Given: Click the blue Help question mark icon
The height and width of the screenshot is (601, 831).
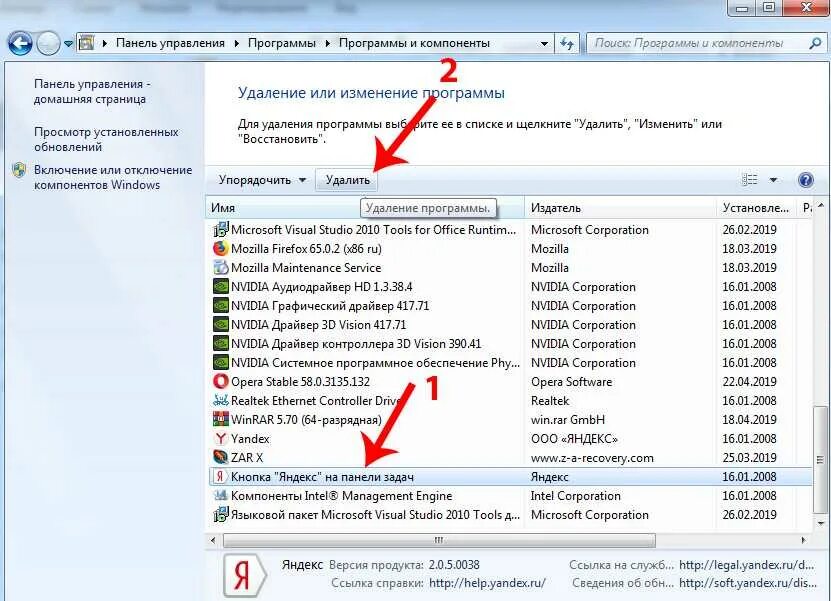Looking at the screenshot, I should pos(806,180).
